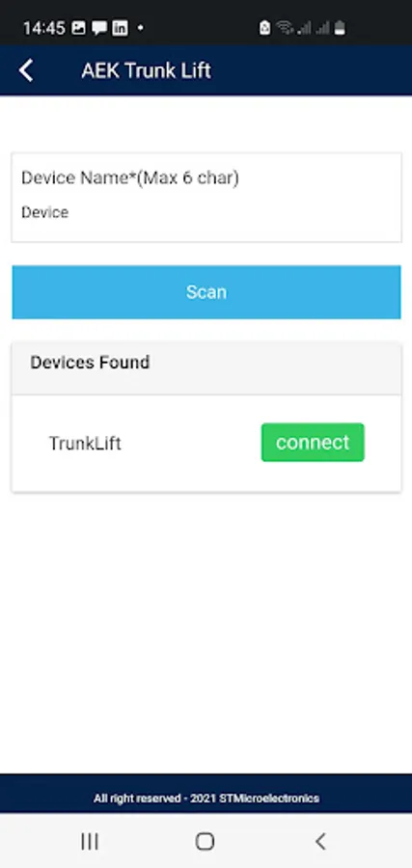Tap the first cellular signal icon
This screenshot has height=868, width=412.
(304, 28)
